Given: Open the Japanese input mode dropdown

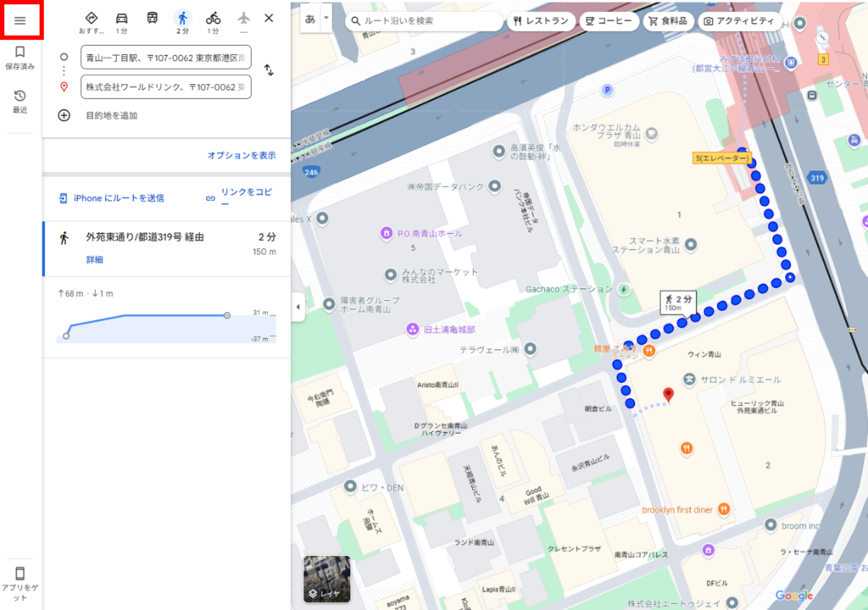Looking at the screenshot, I should [326, 19].
